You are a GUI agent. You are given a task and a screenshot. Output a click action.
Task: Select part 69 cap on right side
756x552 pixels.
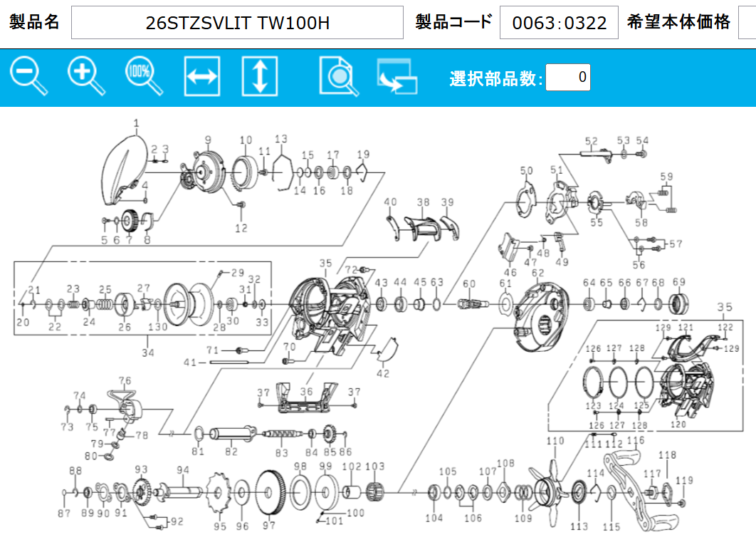pyautogui.click(x=679, y=305)
